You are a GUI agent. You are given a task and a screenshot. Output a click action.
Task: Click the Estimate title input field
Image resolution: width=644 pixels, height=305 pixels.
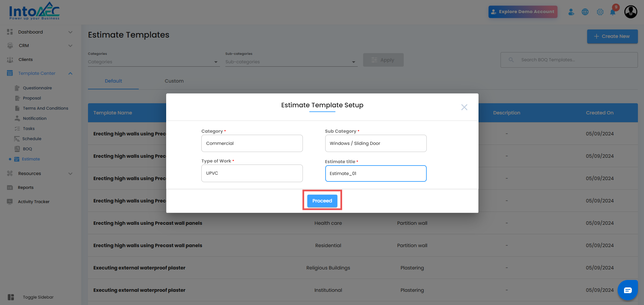tap(376, 174)
